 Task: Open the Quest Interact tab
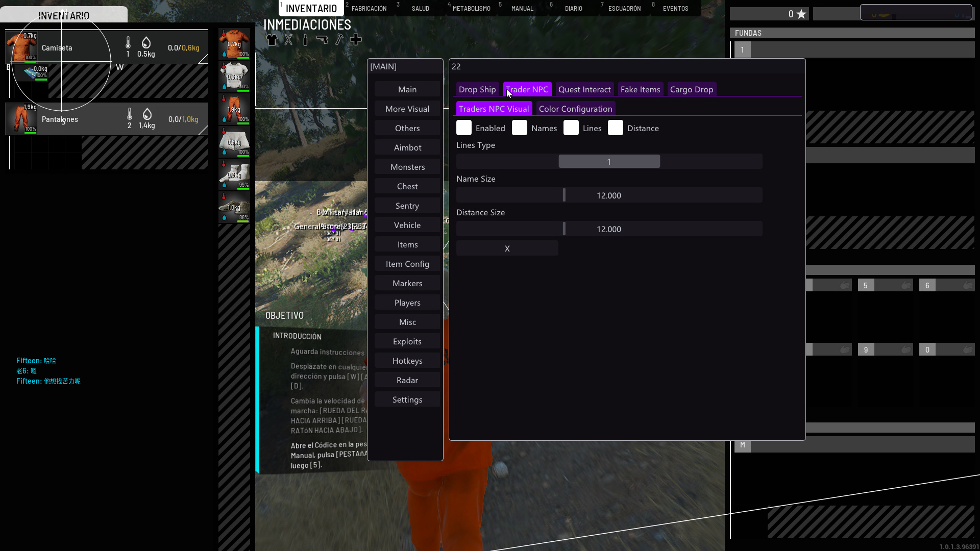coord(584,89)
